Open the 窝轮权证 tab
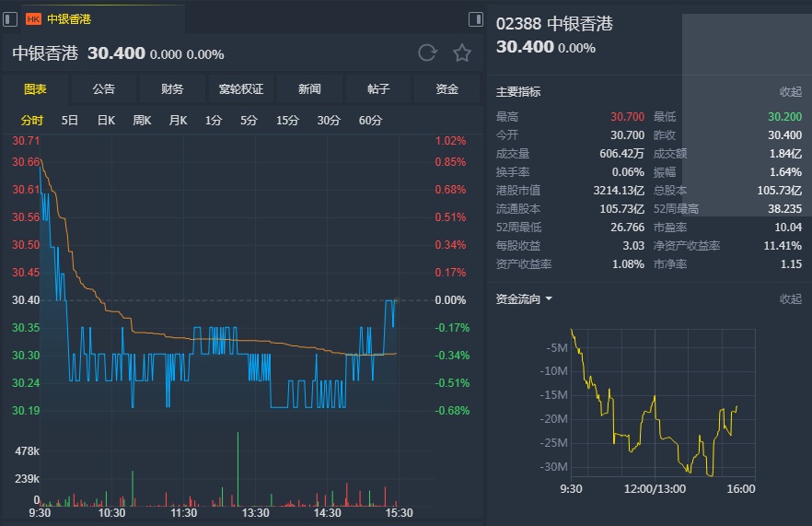Screen dimensions: 812x526 241,89
